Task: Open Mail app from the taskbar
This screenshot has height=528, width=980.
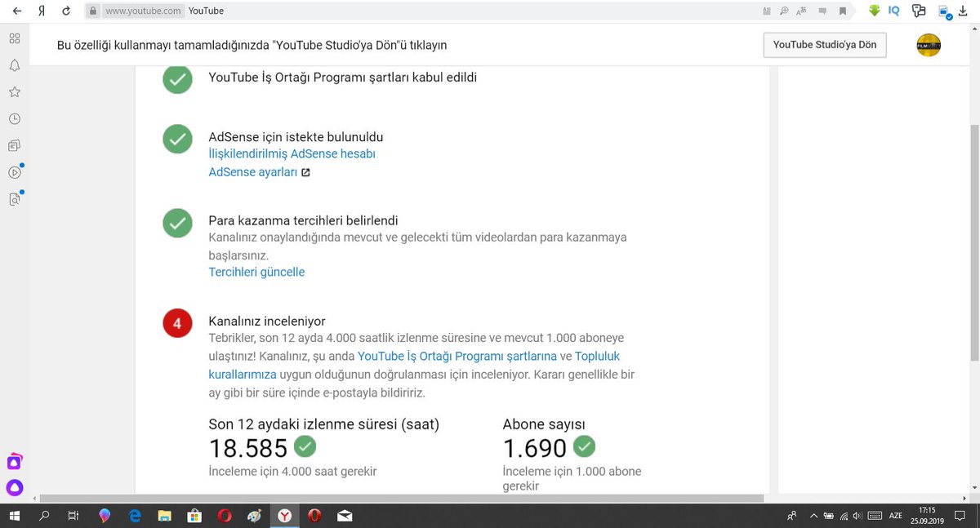Action: pos(344,516)
